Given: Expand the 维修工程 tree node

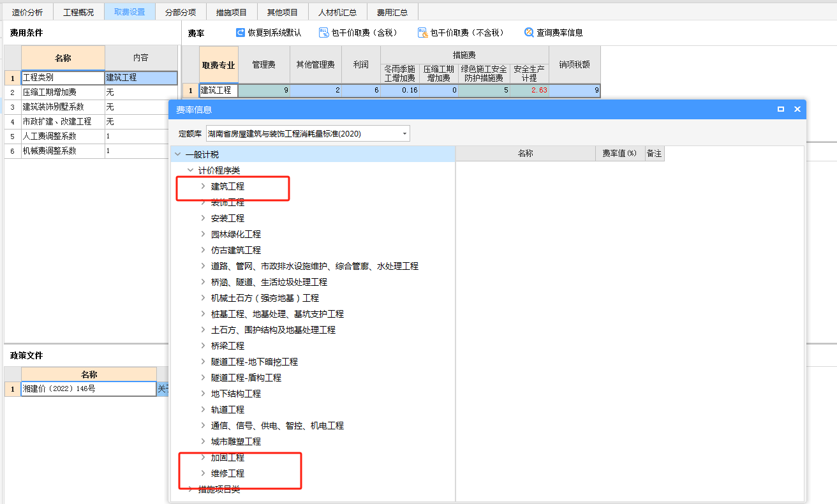Looking at the screenshot, I should click(203, 473).
